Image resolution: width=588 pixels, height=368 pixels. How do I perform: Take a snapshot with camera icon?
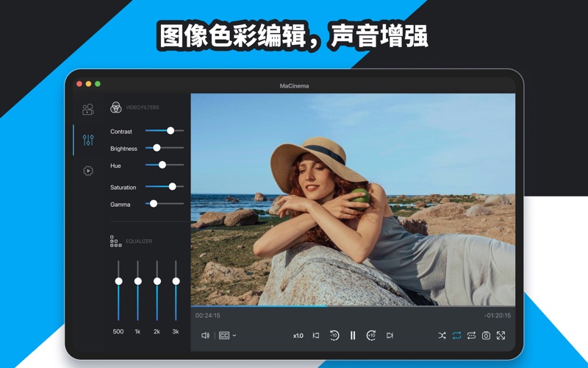pos(486,336)
